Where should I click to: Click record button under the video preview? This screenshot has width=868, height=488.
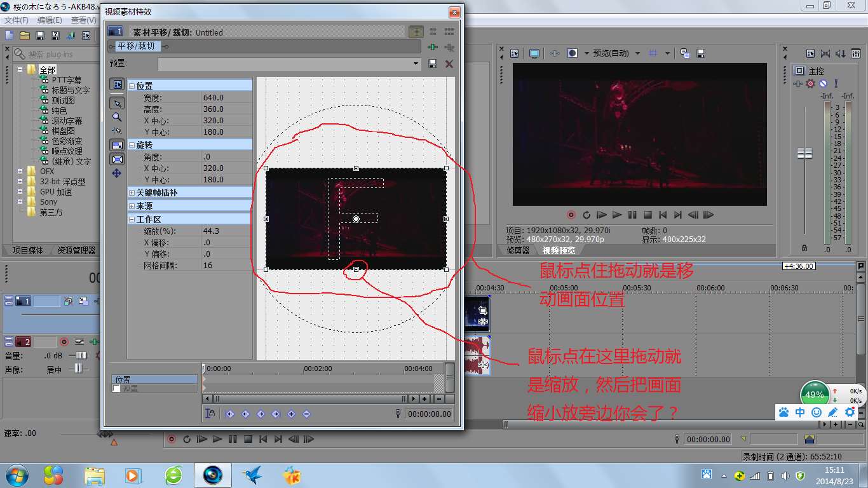point(571,215)
